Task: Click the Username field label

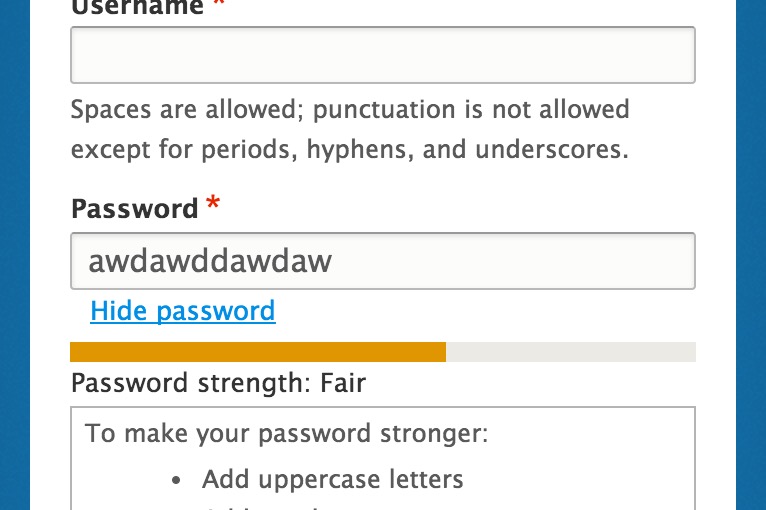Action: 137,8
